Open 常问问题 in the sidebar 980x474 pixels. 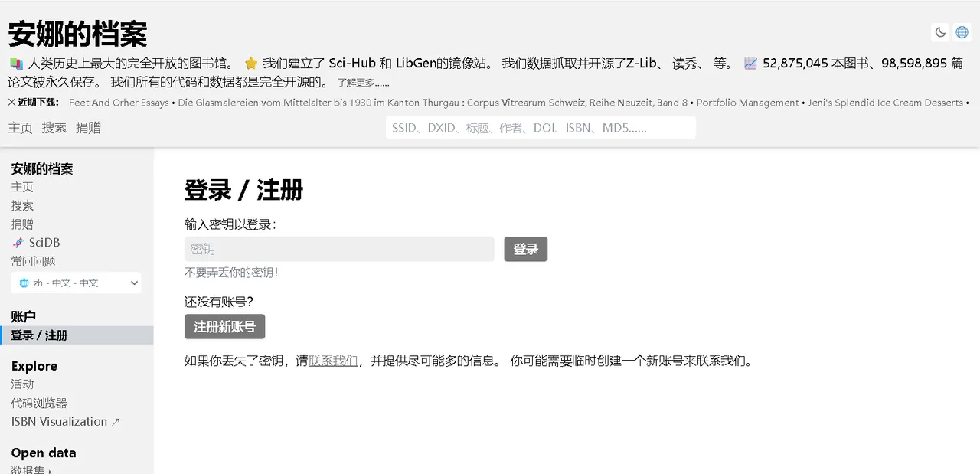(x=34, y=261)
